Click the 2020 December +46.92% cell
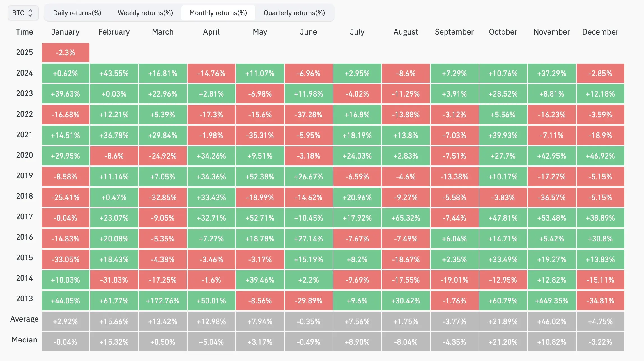This screenshot has width=644, height=361. (600, 156)
